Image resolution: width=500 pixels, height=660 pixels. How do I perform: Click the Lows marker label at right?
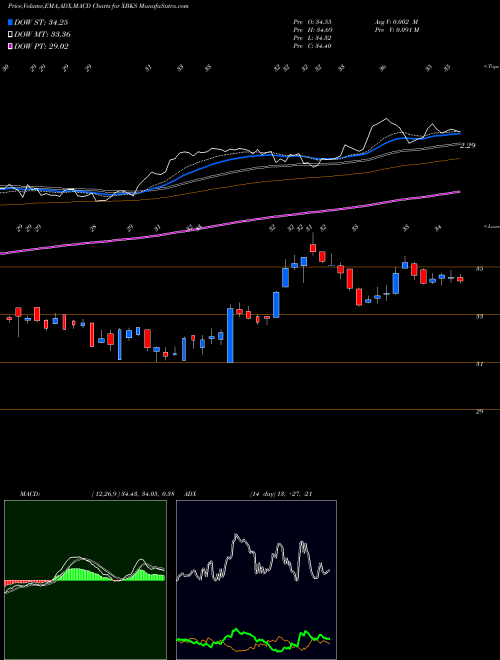tap(492, 226)
